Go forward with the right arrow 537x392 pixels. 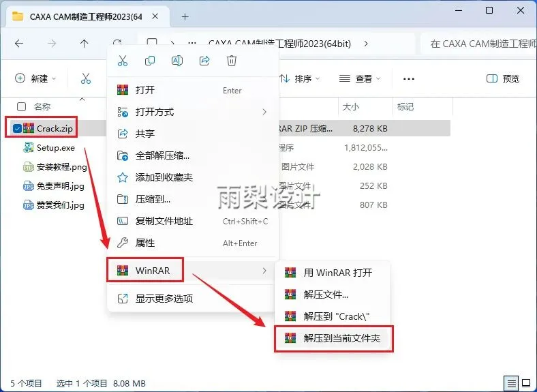[x=52, y=44]
